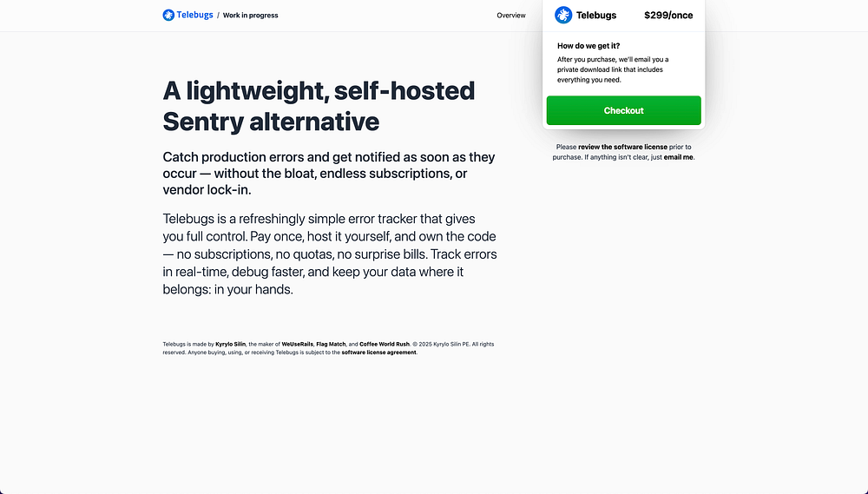Click the 'refreshingly simple error tracker' paragraph
The width and height of the screenshot is (868, 494).
(x=329, y=254)
